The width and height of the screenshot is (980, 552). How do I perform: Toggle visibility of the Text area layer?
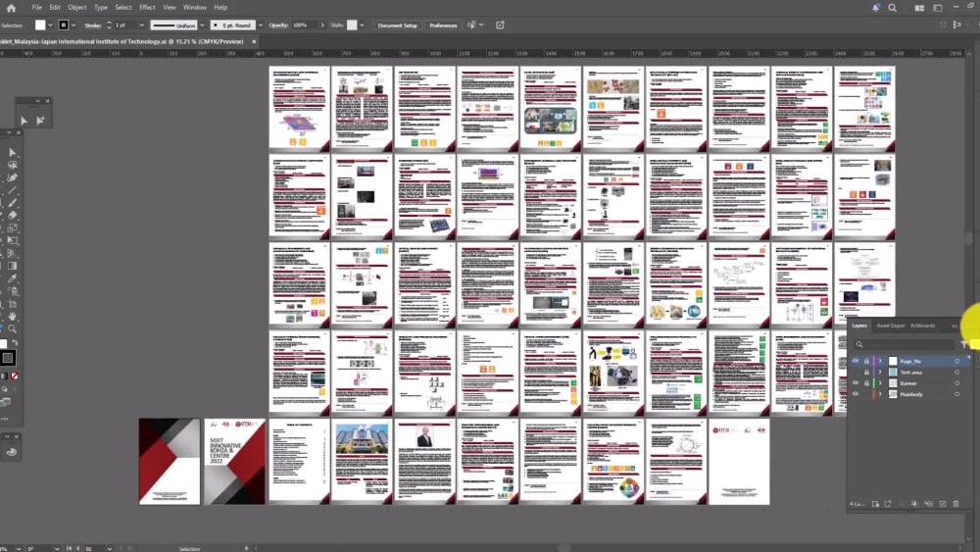(855, 373)
